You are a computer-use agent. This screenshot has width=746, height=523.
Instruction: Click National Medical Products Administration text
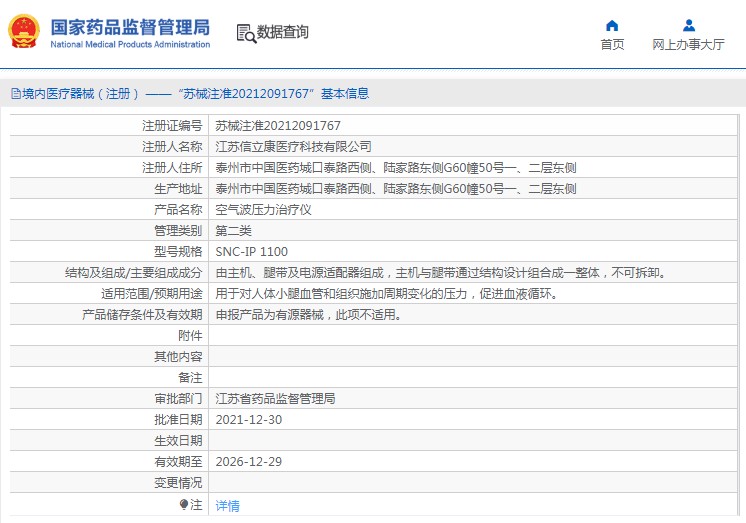(130, 44)
